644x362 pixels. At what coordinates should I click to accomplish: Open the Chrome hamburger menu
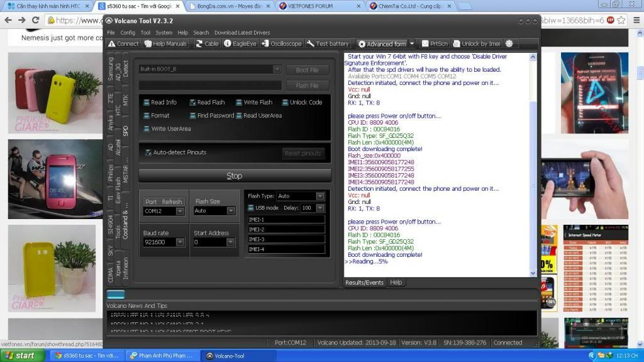[x=636, y=20]
